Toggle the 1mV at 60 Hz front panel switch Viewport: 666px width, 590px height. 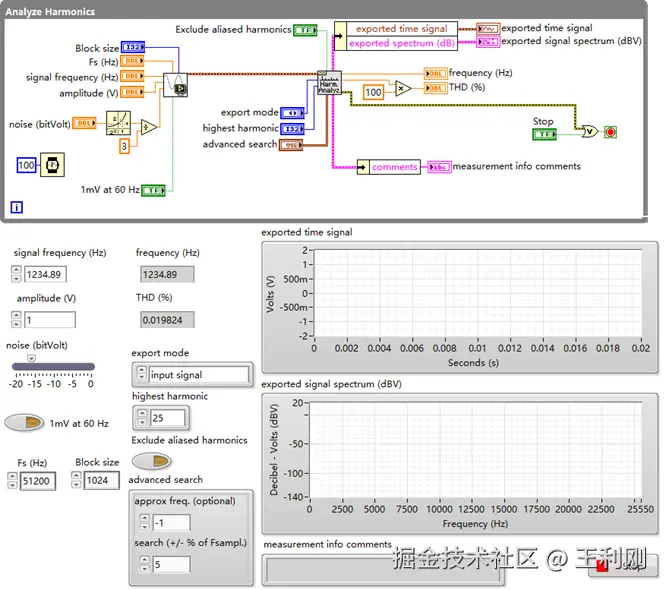pyautogui.click(x=24, y=423)
